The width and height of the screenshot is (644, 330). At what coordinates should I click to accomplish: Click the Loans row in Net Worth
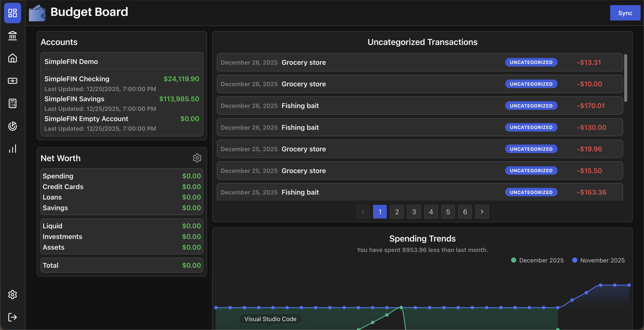[x=122, y=197]
